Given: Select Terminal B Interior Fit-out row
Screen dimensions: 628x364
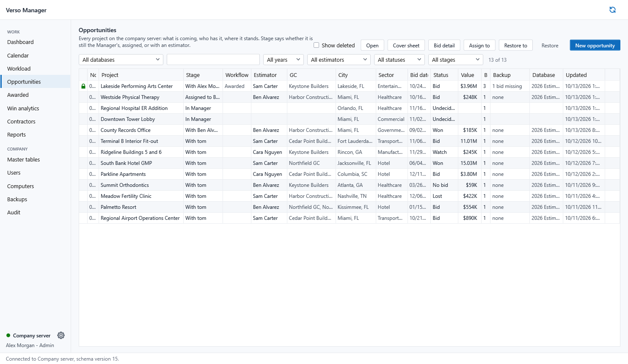Looking at the screenshot, I should (x=350, y=141).
